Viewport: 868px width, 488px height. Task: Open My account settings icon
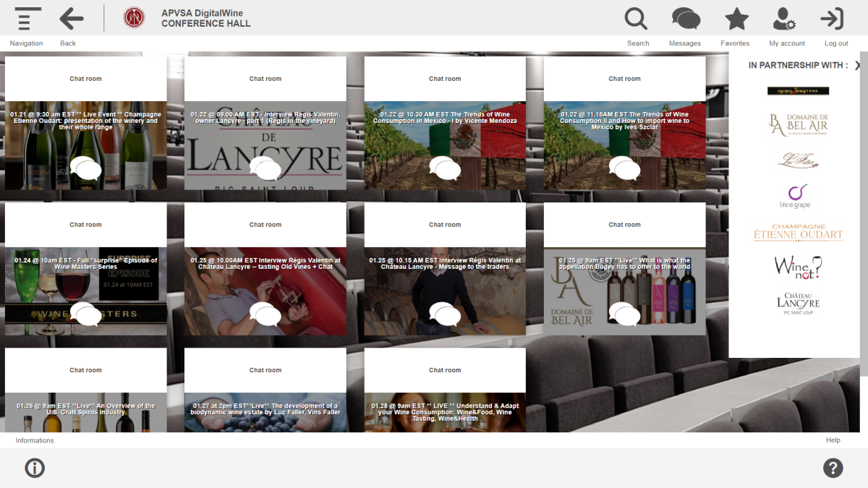(784, 19)
